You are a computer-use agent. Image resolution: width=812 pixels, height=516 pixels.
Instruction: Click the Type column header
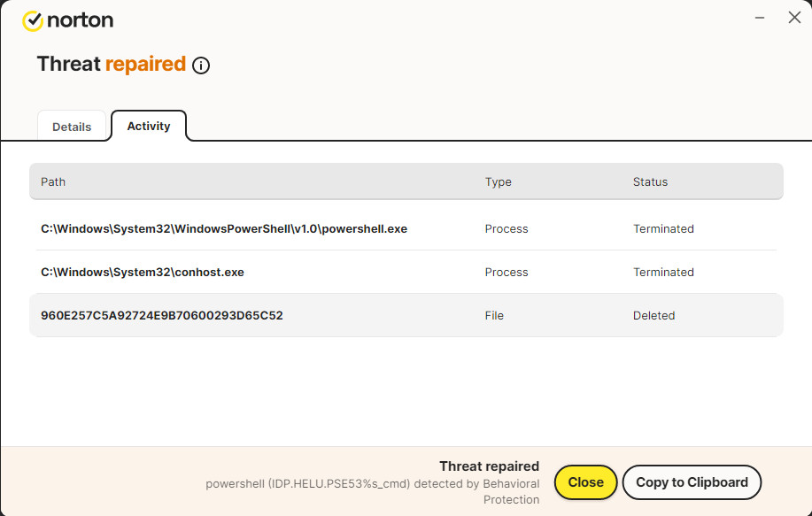(498, 181)
